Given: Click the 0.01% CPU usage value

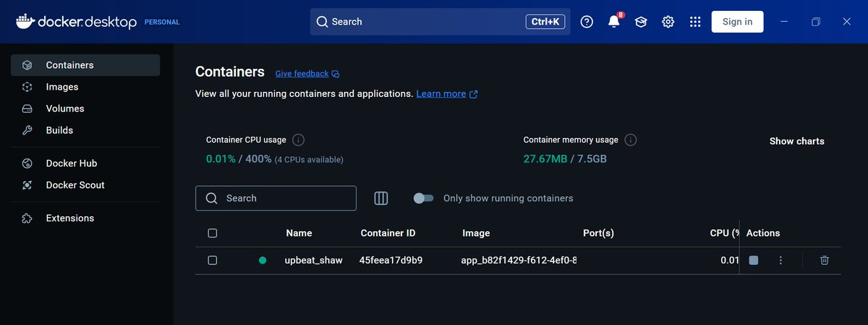Looking at the screenshot, I should 221,159.
